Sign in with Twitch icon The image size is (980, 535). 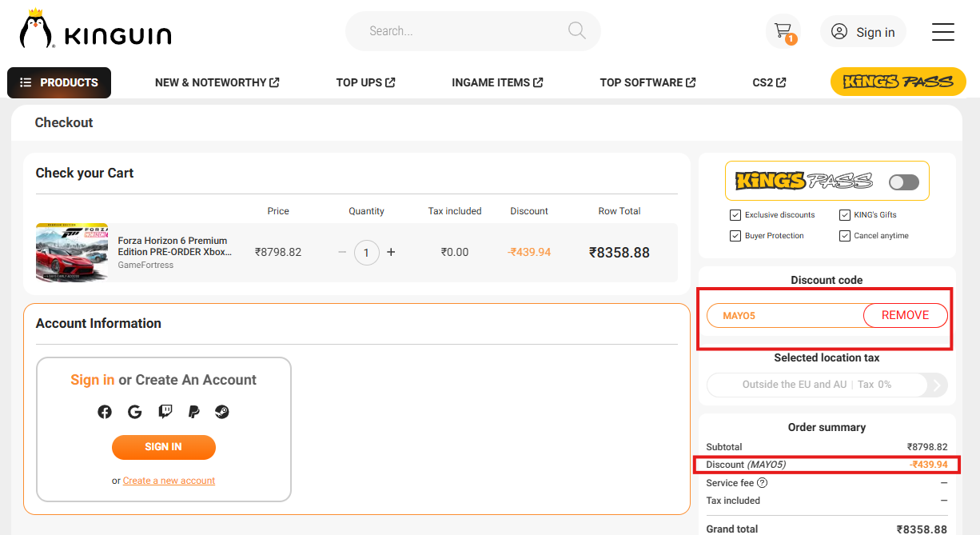165,412
